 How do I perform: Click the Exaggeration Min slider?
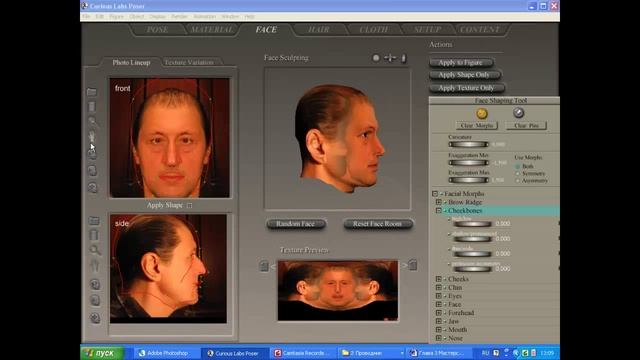[x=468, y=162]
